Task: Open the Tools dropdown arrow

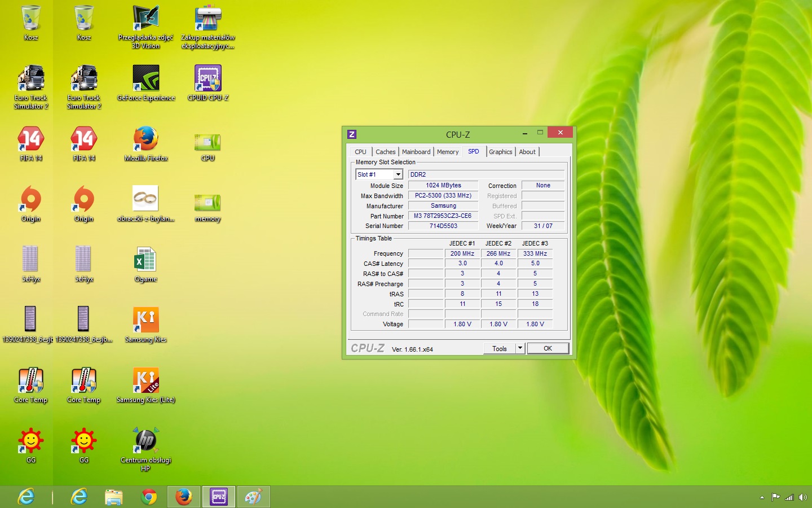Action: click(x=520, y=348)
